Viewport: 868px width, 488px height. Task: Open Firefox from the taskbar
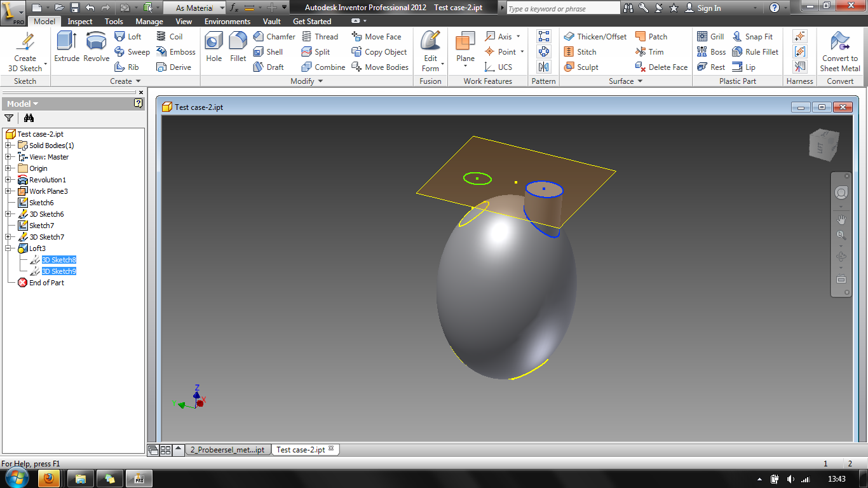[x=50, y=478]
